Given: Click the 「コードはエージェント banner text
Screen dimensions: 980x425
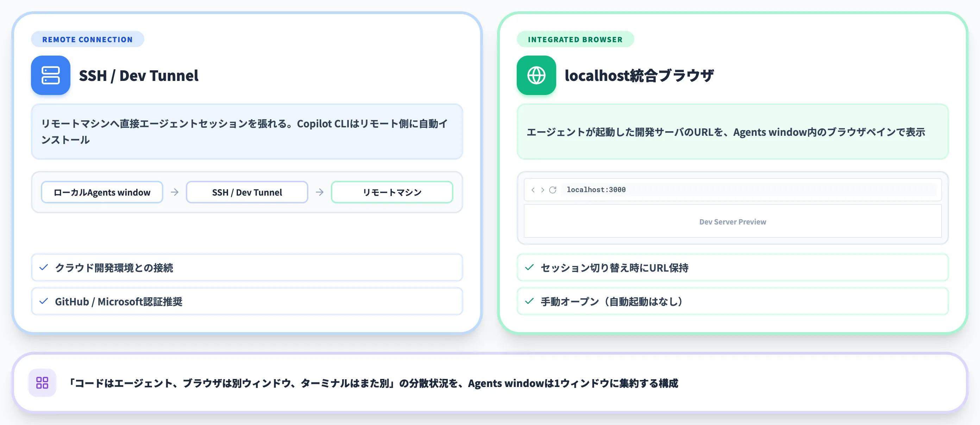Looking at the screenshot, I should (373, 383).
